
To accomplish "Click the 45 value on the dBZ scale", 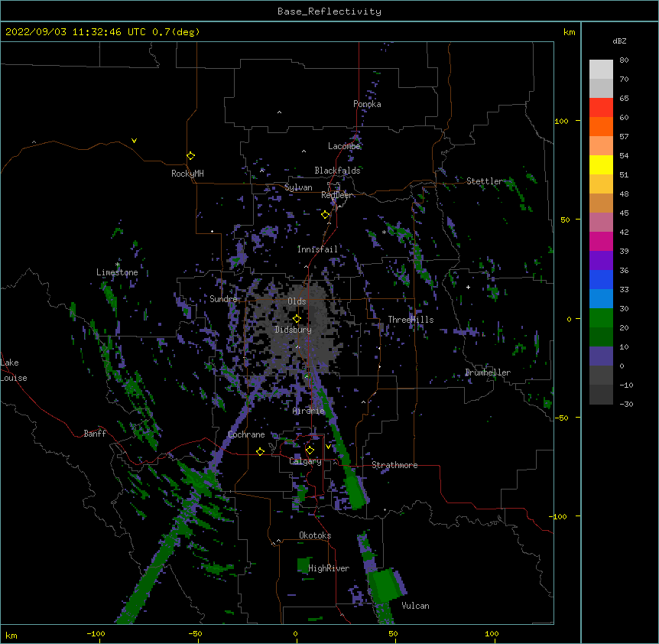I will click(x=624, y=213).
